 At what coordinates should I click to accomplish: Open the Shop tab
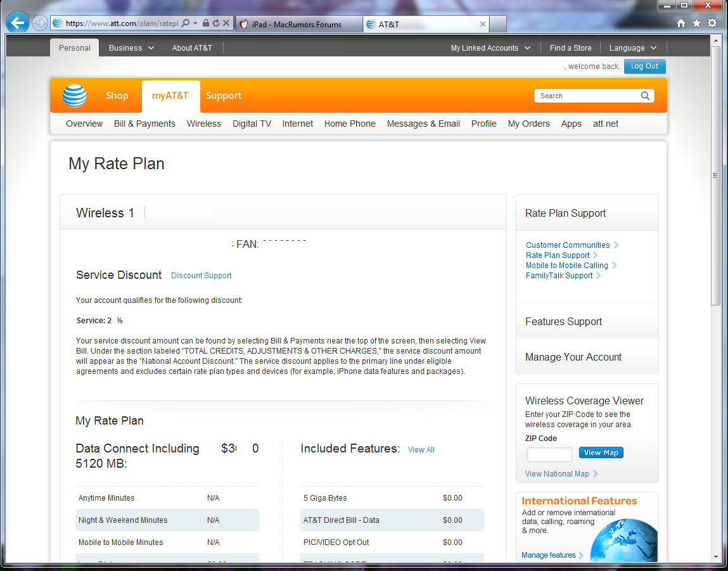117,96
